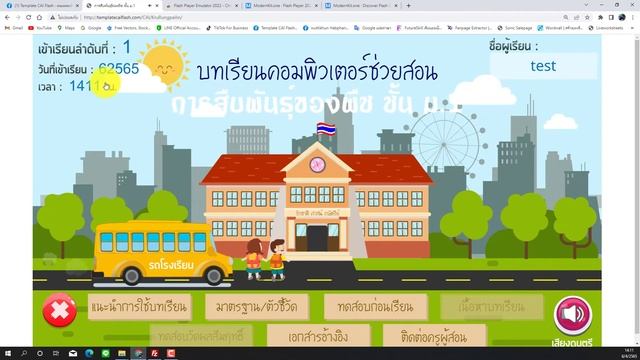The height and width of the screenshot is (360, 640).
Task: Open the Template CAI Flash bookmark
Action: (276, 28)
